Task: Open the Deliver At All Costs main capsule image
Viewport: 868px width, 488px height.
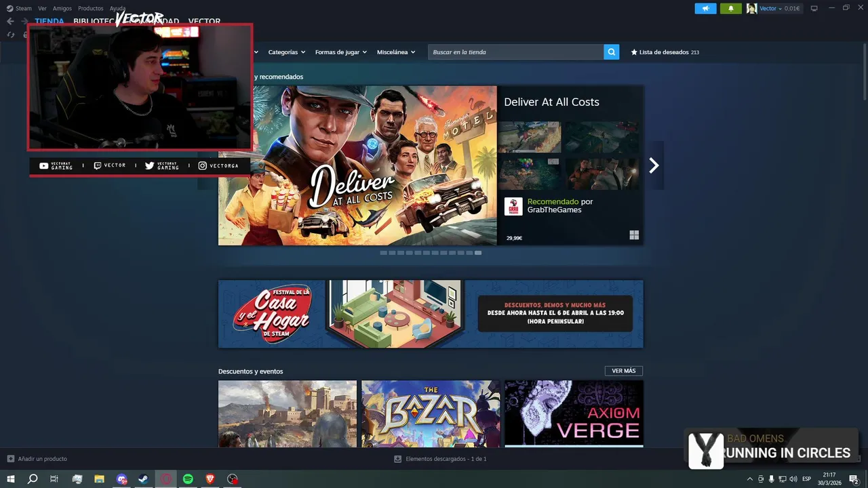Action: pos(357,165)
